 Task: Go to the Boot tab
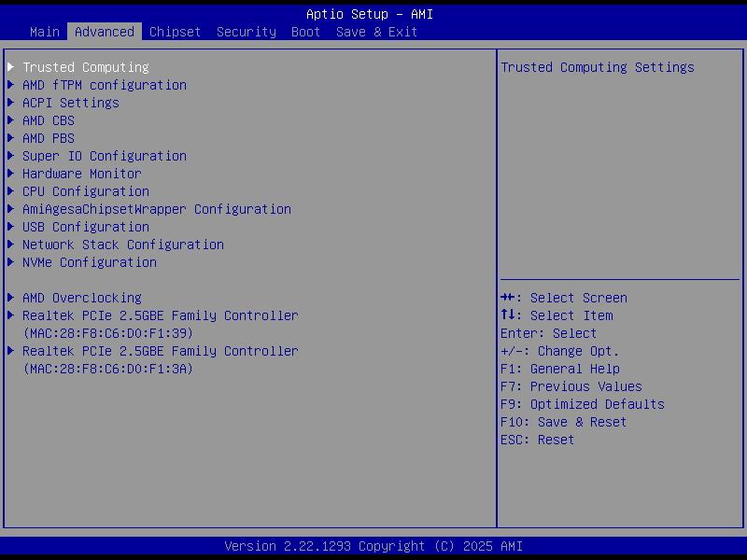[x=306, y=32]
